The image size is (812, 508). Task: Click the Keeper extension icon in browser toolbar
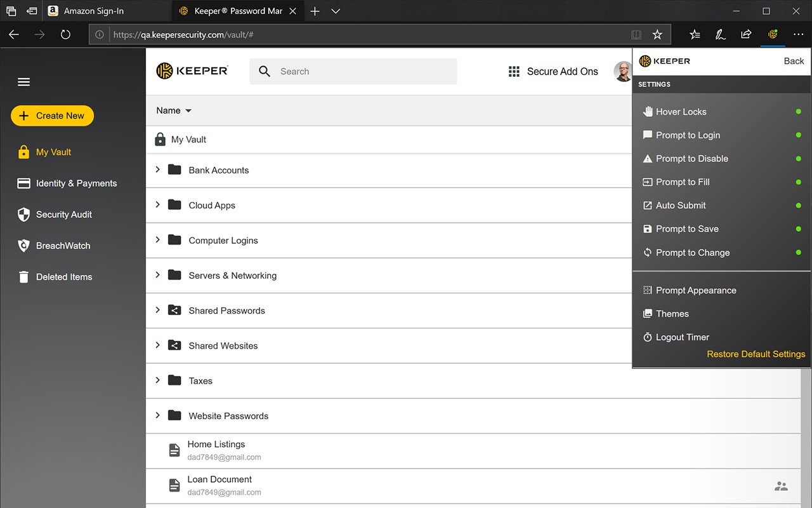click(773, 34)
